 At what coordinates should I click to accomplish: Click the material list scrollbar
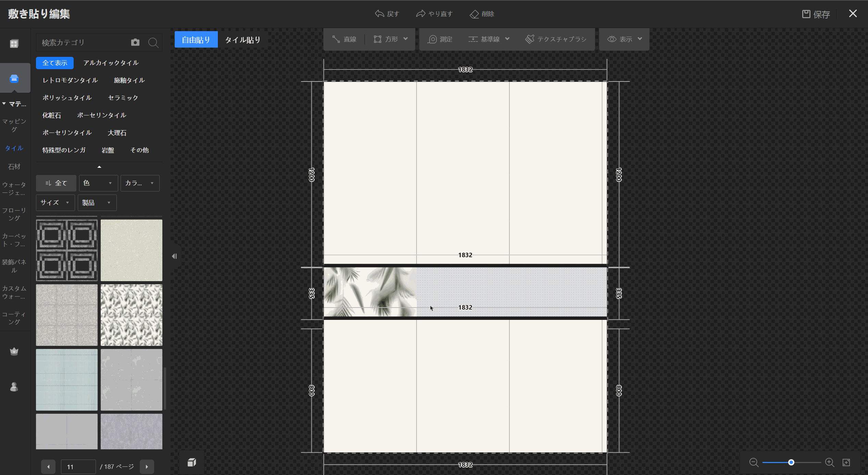point(165,388)
